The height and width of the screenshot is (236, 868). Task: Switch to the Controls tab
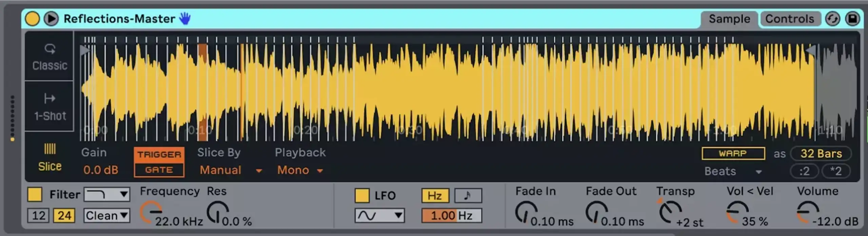coord(789,19)
